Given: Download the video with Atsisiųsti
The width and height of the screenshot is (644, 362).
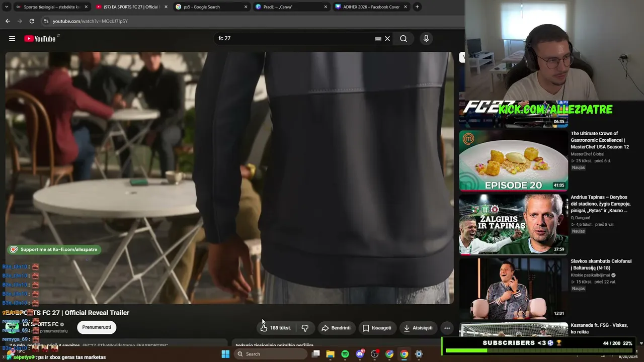Looking at the screenshot, I should pyautogui.click(x=418, y=328).
